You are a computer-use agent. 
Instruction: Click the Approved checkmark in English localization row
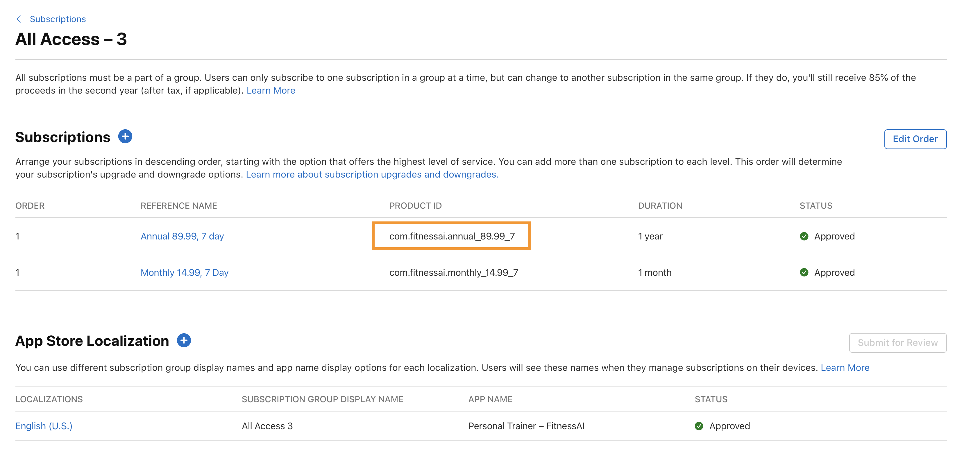[699, 426]
